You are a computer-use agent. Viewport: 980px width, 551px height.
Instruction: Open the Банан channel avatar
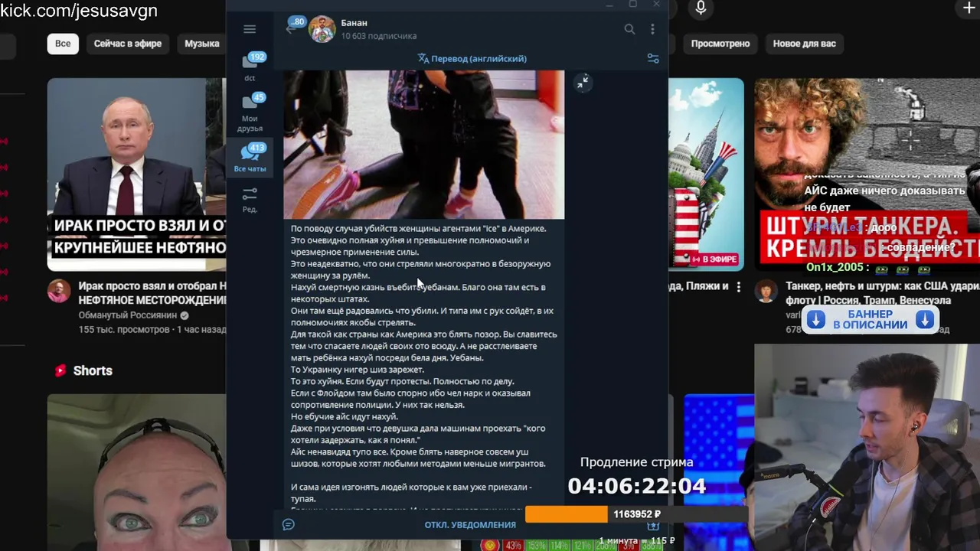(x=322, y=29)
